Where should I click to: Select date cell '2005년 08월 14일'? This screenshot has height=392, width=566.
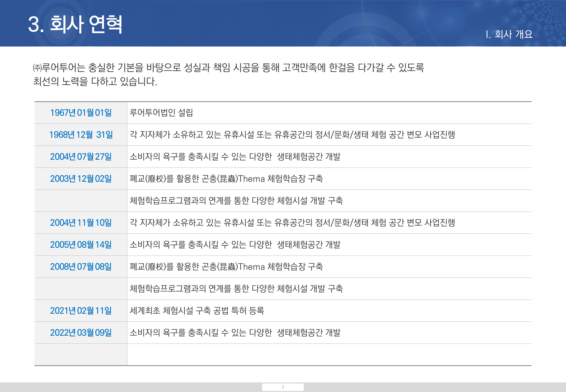click(x=81, y=245)
